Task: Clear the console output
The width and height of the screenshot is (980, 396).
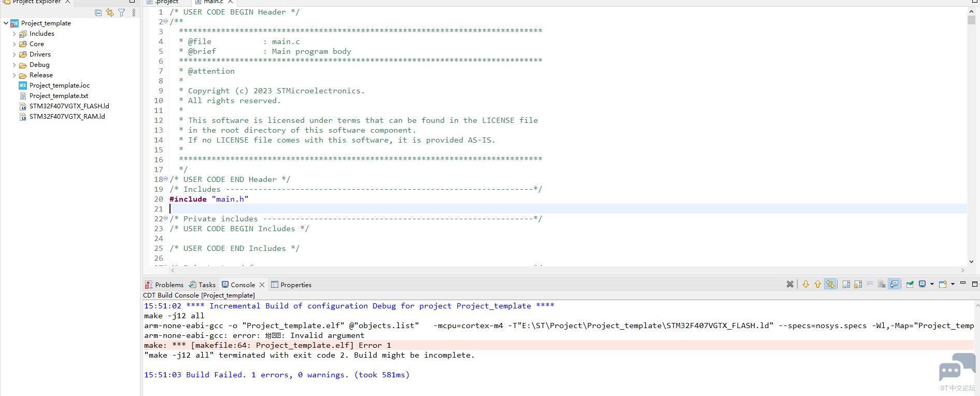Action: [x=881, y=284]
